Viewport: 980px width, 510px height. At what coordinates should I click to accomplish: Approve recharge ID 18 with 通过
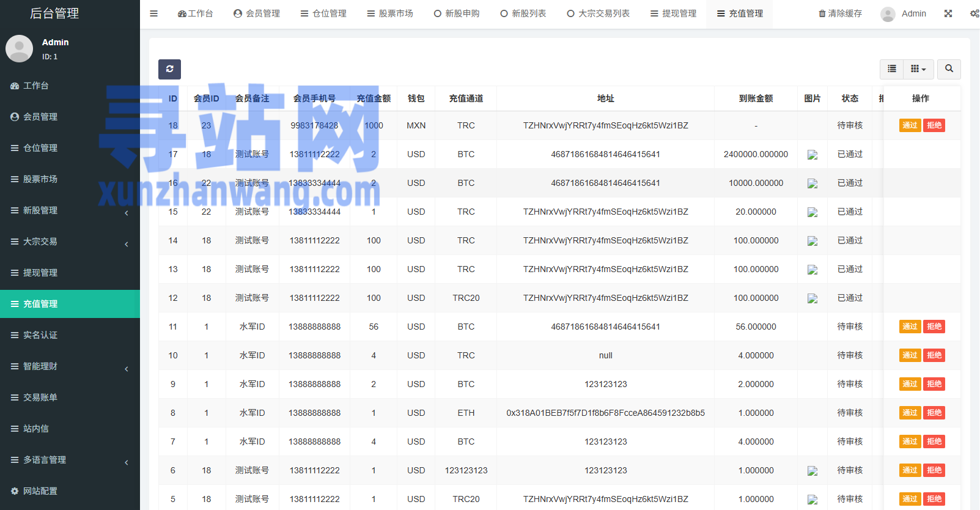point(910,125)
